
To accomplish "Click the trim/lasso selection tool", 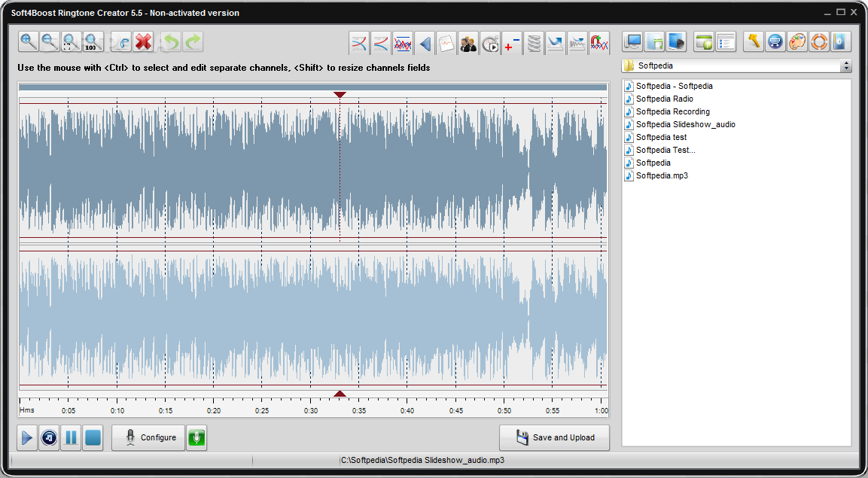I will [x=121, y=42].
